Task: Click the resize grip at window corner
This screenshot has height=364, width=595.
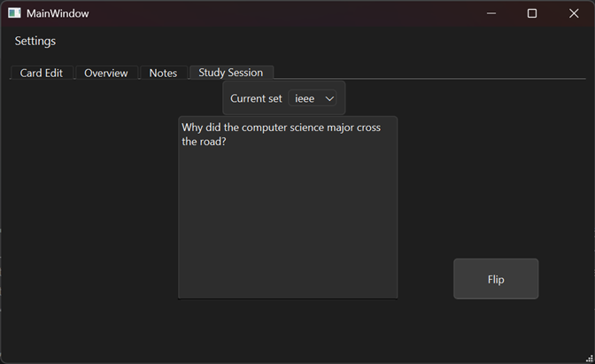Action: pos(590,358)
